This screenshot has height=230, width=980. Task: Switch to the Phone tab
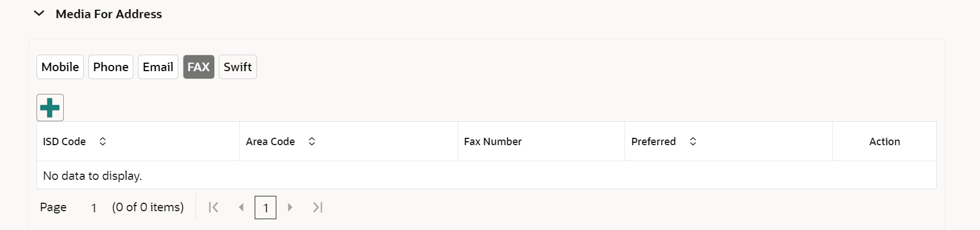[x=111, y=67]
